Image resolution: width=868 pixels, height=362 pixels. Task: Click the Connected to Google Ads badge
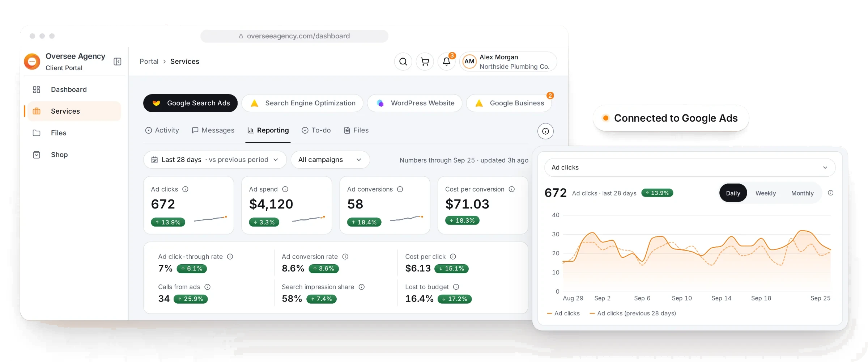[x=671, y=118]
